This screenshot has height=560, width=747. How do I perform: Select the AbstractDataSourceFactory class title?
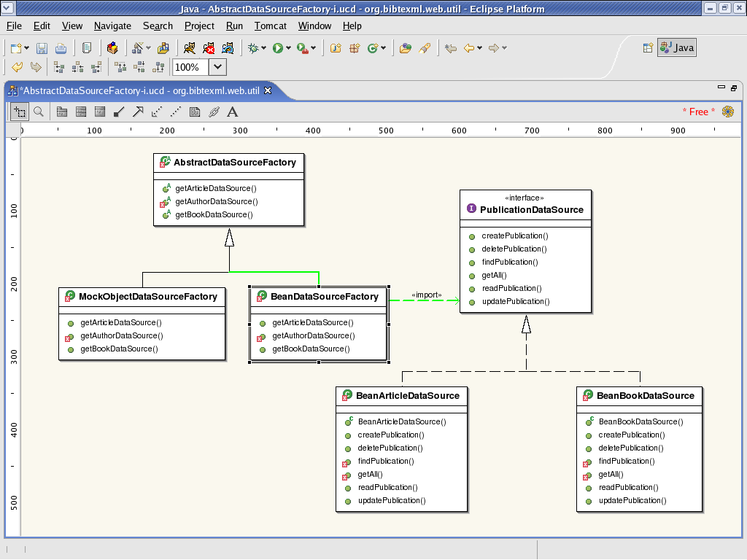(235, 163)
